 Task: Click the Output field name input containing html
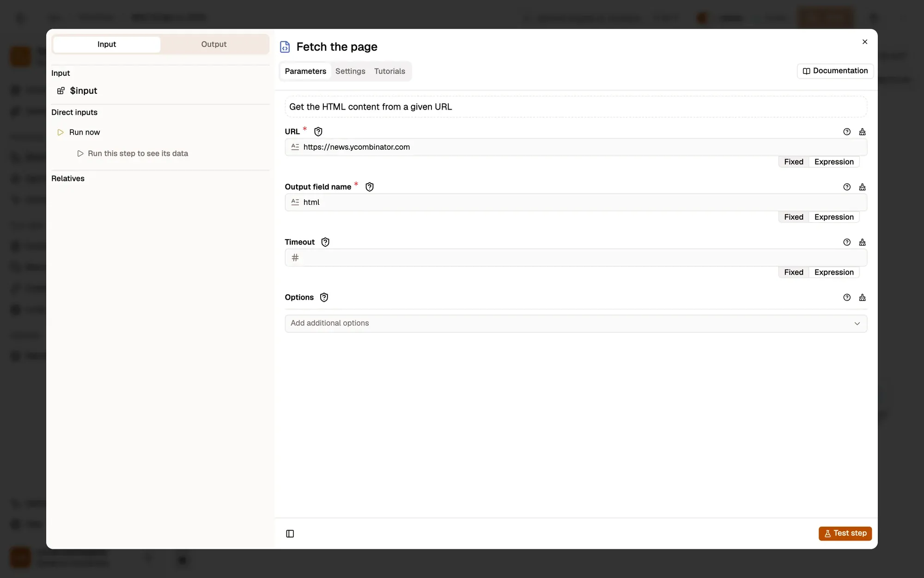(576, 202)
